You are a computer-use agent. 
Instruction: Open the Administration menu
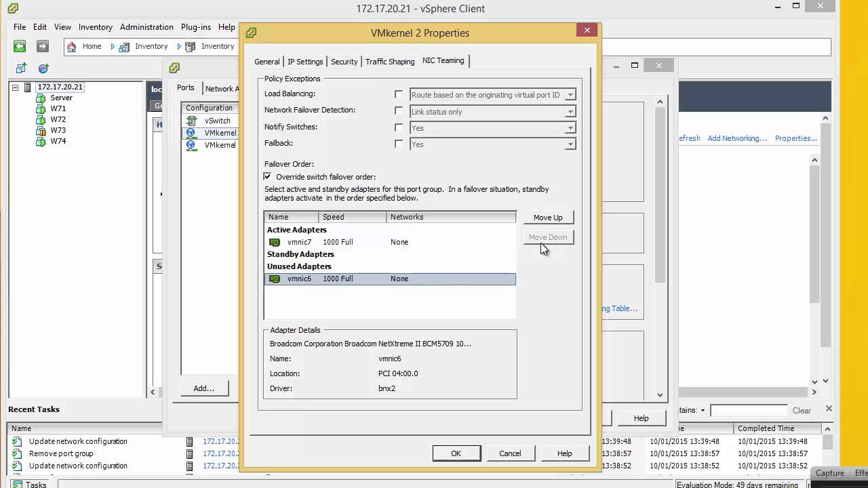[146, 27]
